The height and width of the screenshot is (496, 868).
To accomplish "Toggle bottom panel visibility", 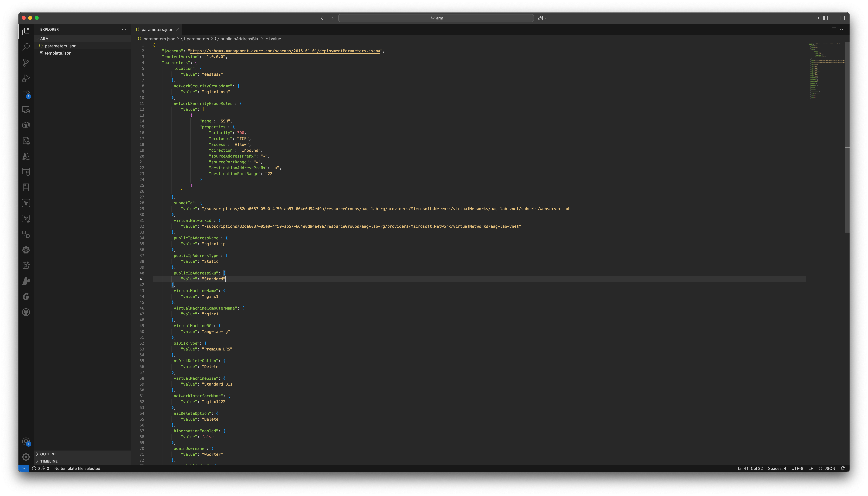I will [834, 18].
